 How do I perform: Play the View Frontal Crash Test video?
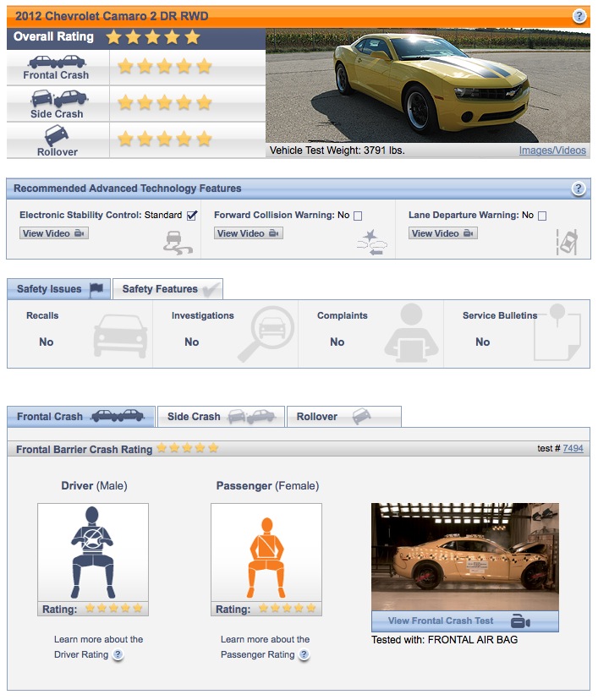click(x=465, y=621)
